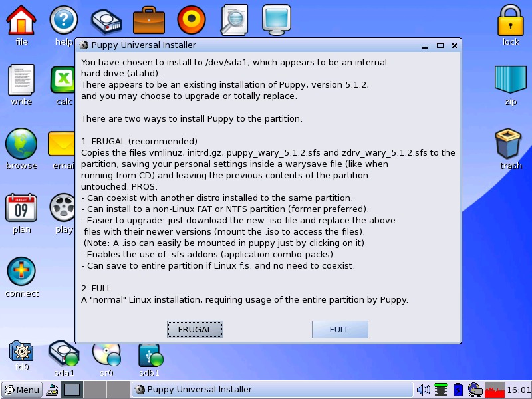
Task: Select Puppy Universal Installer taskbar entry
Action: 272,390
